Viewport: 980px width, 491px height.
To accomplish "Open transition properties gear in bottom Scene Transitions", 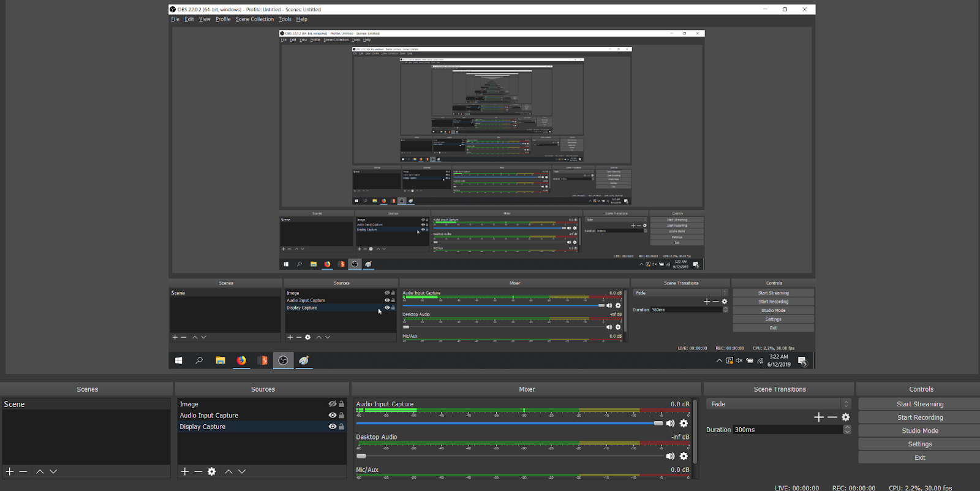I will [846, 417].
